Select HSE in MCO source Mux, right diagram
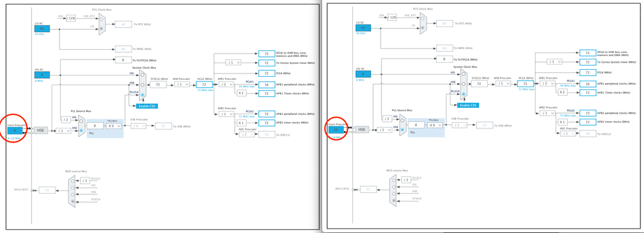 click(x=394, y=193)
